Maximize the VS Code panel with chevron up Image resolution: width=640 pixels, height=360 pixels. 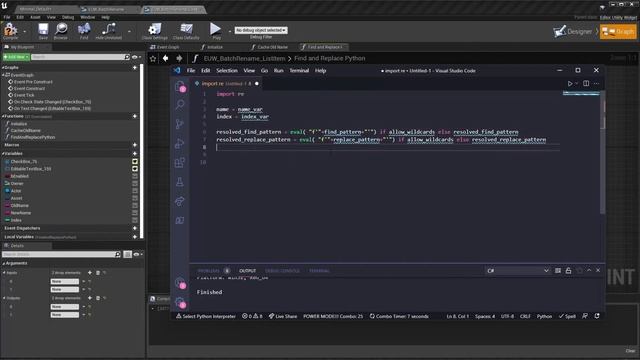pos(589,270)
